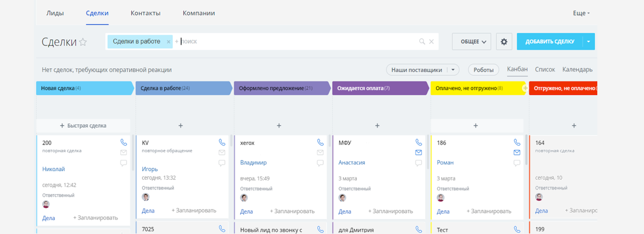The image size is (644, 234).
Task: Click chat icon on deal 200 card
Action: [x=123, y=163]
